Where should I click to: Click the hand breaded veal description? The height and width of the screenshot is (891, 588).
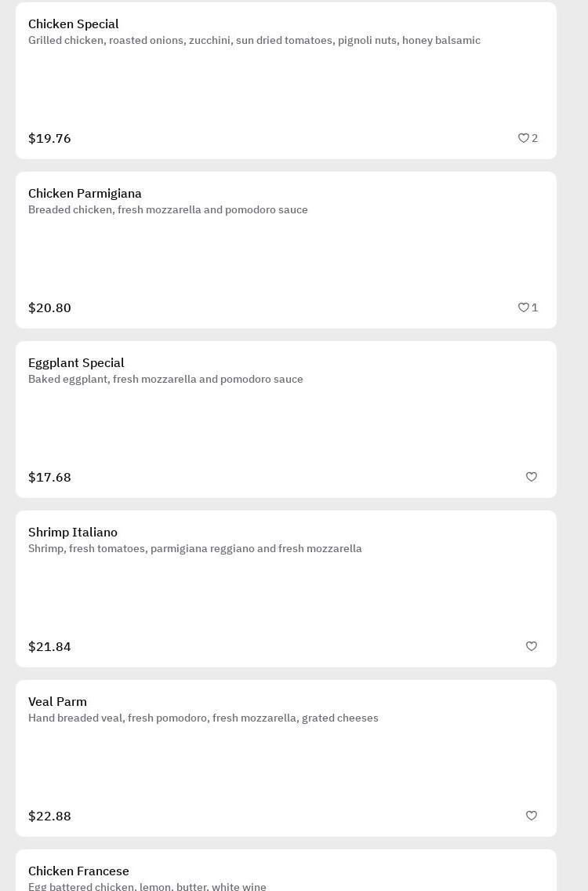203,718
